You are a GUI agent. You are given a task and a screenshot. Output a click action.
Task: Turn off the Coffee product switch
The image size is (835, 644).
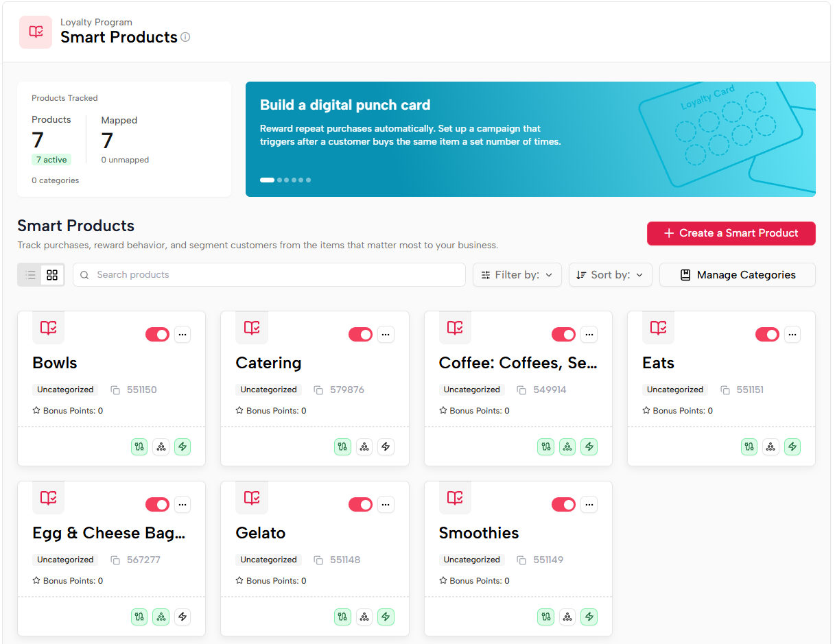pyautogui.click(x=563, y=335)
